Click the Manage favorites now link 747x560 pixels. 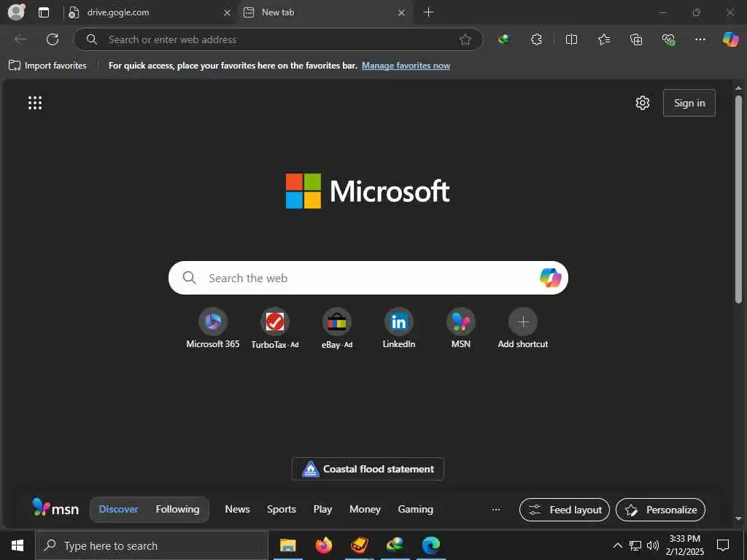point(406,66)
